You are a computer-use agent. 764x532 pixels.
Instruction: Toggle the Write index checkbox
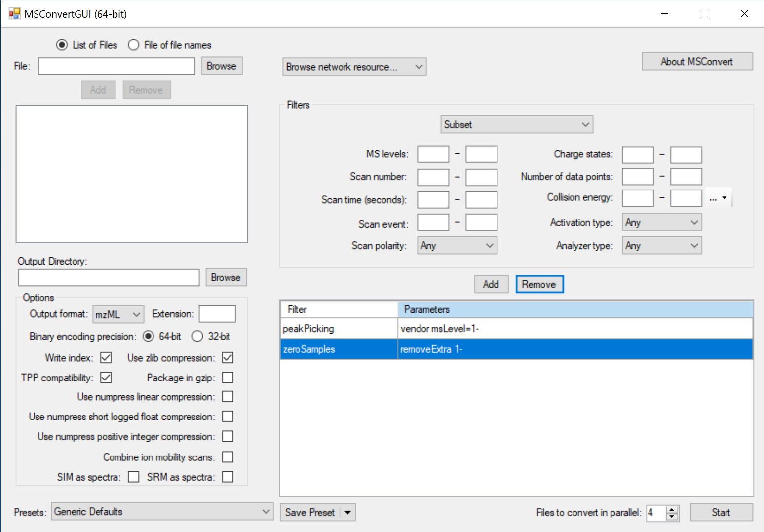click(106, 357)
